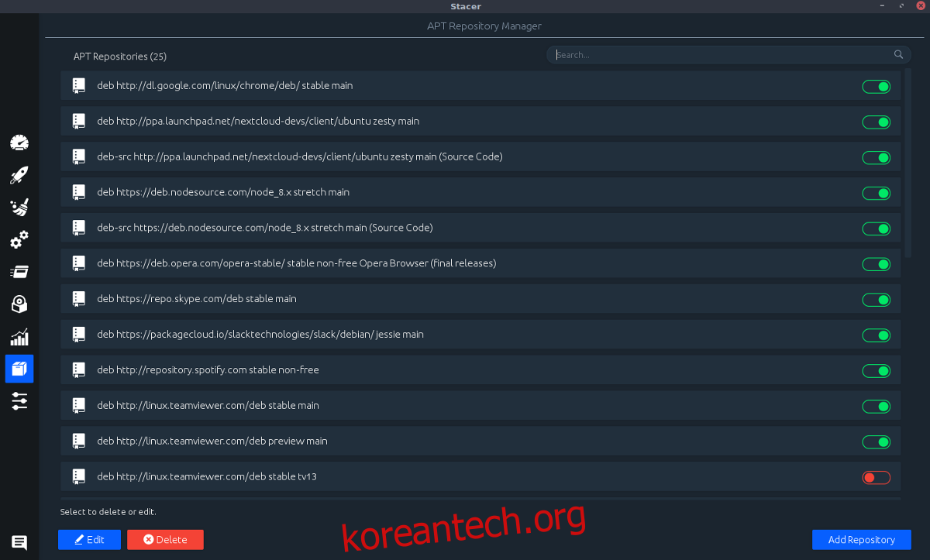Select deb nodesource node_8.x stretch main text
Image resolution: width=930 pixels, height=560 pixels.
click(x=223, y=192)
